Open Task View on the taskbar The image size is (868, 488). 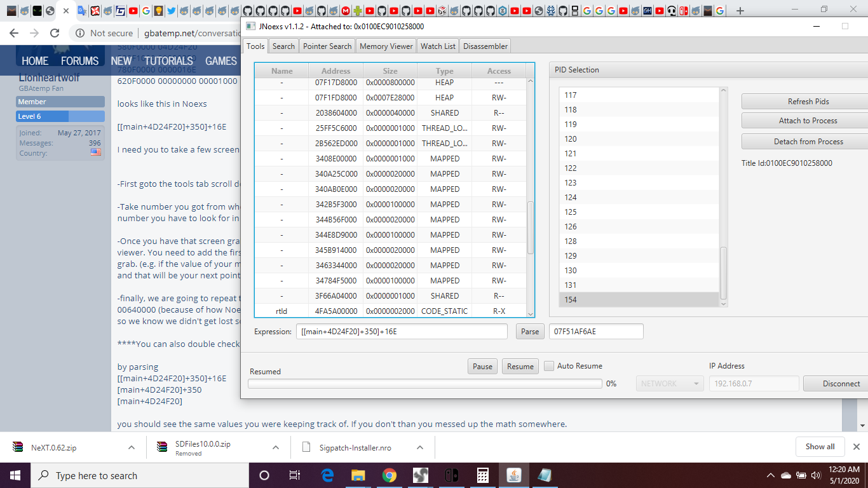tap(295, 475)
